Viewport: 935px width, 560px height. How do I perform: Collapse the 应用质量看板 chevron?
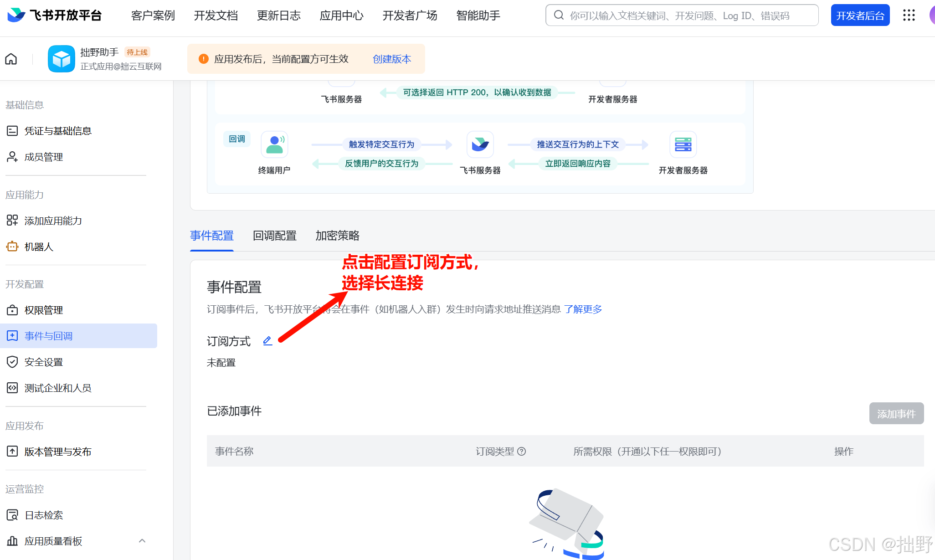pyautogui.click(x=142, y=541)
